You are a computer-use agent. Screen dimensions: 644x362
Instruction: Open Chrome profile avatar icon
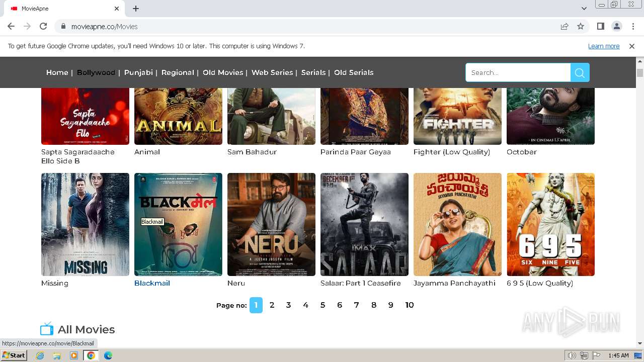coord(616,26)
